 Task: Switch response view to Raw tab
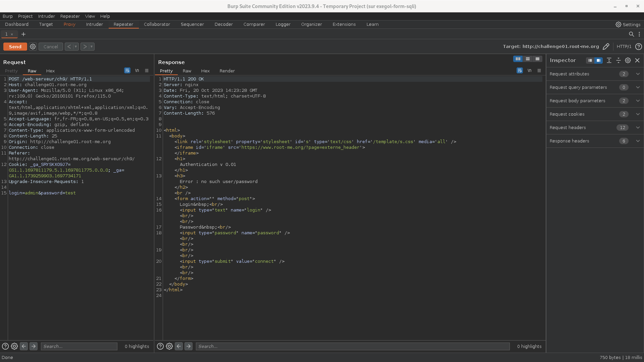(187, 71)
